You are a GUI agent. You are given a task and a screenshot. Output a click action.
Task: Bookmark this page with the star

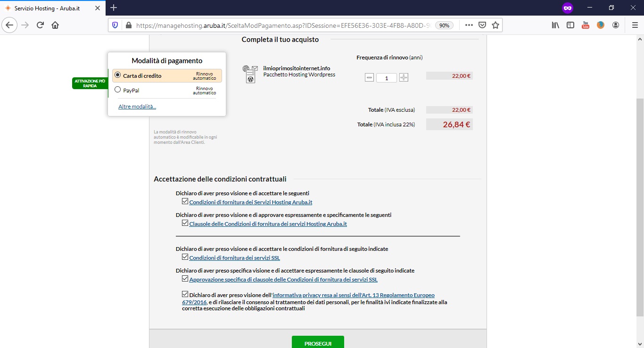(495, 25)
